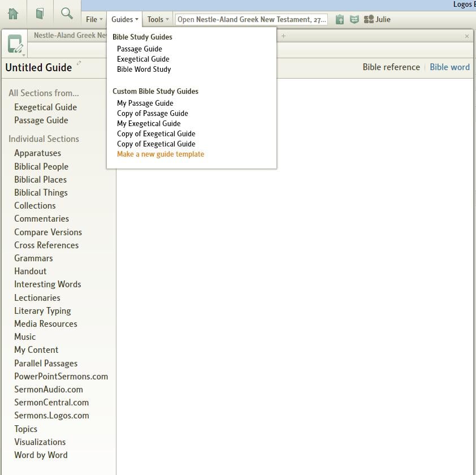Viewport: 476px width, 475px height.
Task: Add the Biblical People section
Action: [41, 166]
